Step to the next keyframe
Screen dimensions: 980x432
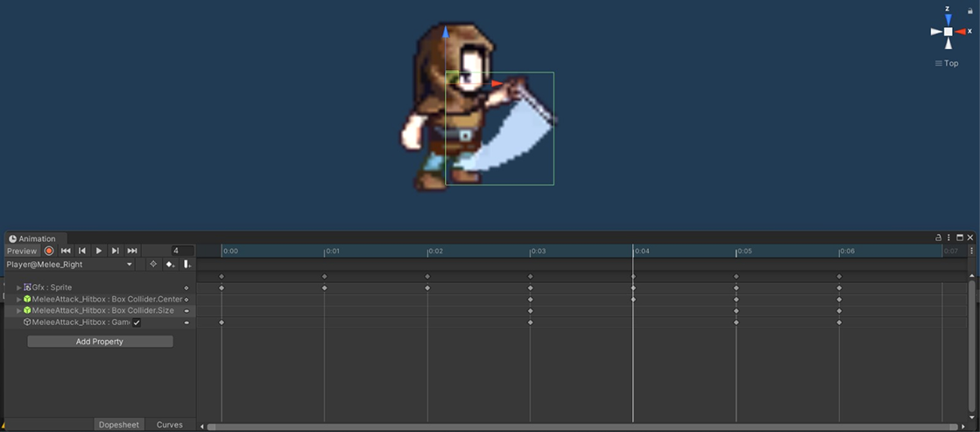tap(115, 251)
